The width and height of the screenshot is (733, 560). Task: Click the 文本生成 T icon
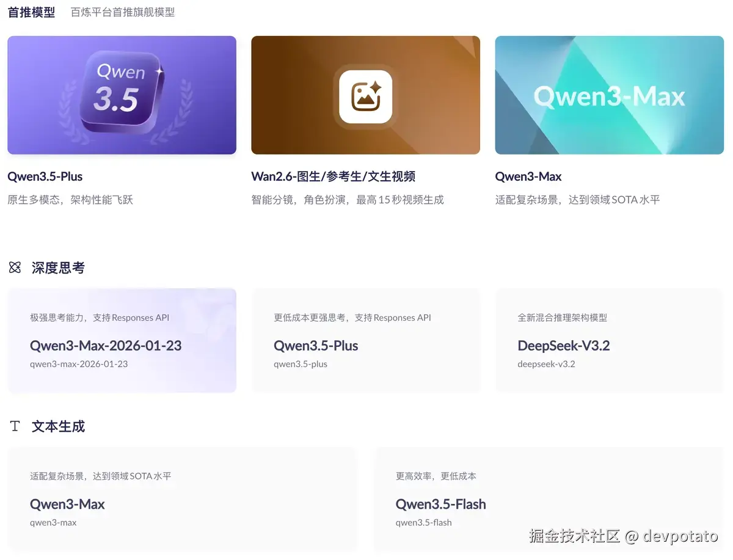pos(15,426)
